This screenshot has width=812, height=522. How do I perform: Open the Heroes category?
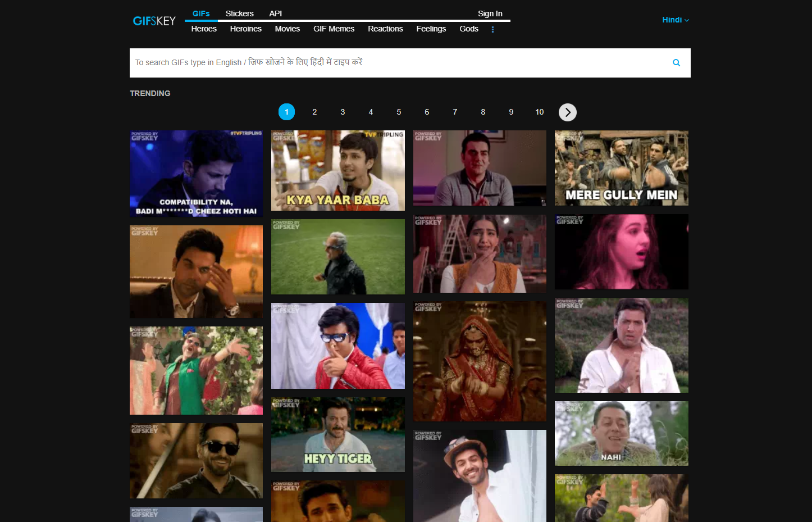tap(204, 29)
